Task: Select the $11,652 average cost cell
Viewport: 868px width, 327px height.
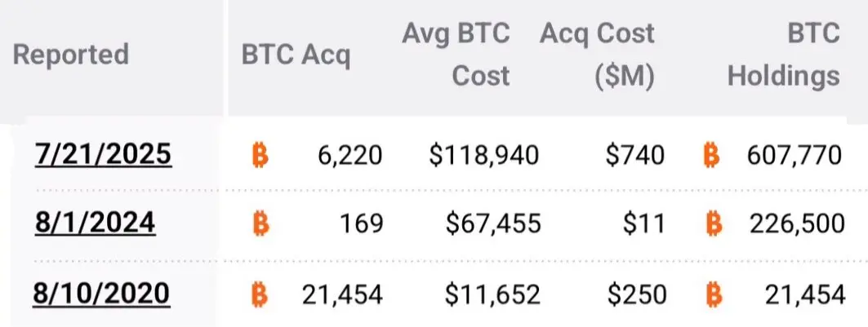Action: [492, 294]
